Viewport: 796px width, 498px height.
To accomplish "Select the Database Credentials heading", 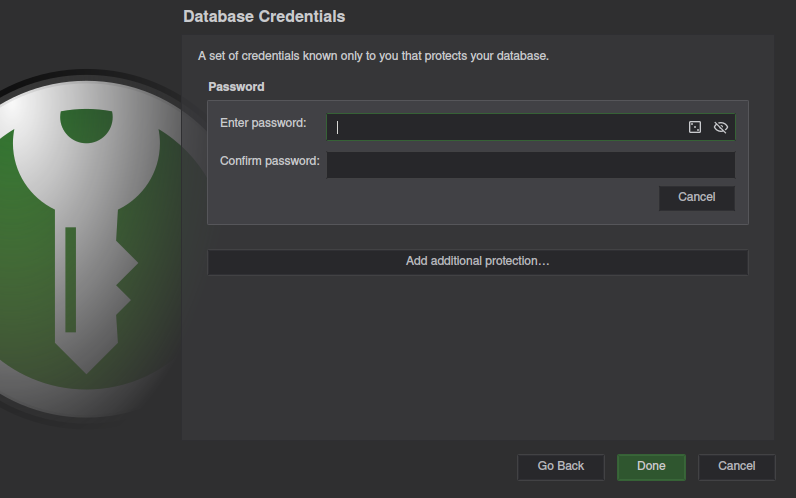I will [264, 16].
